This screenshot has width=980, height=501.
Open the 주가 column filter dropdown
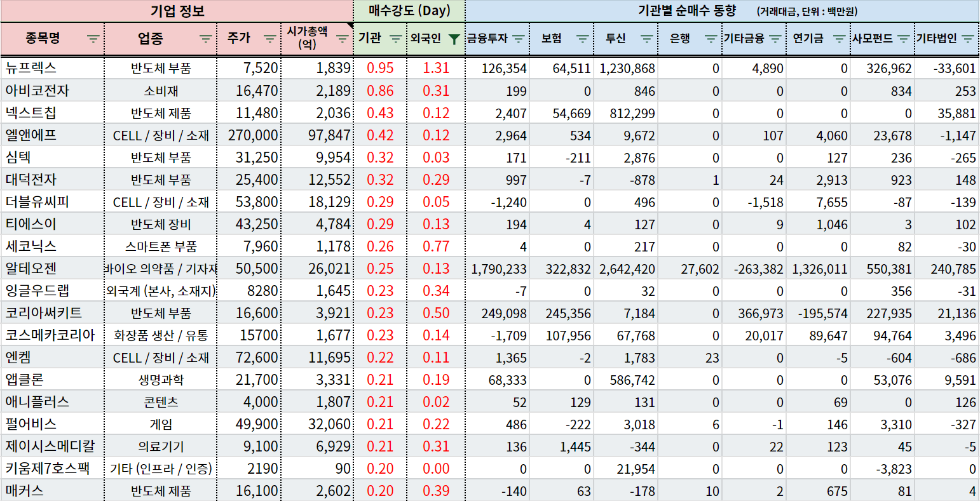(x=270, y=39)
